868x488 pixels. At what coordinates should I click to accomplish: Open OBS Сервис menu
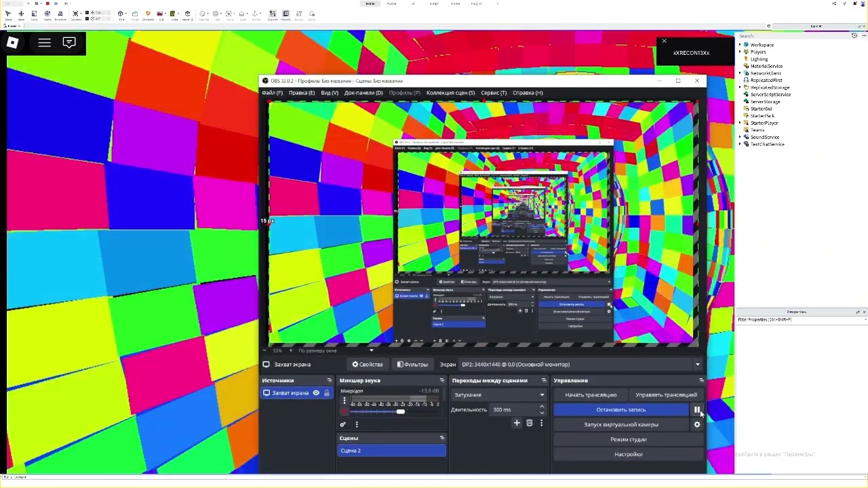pyautogui.click(x=494, y=93)
